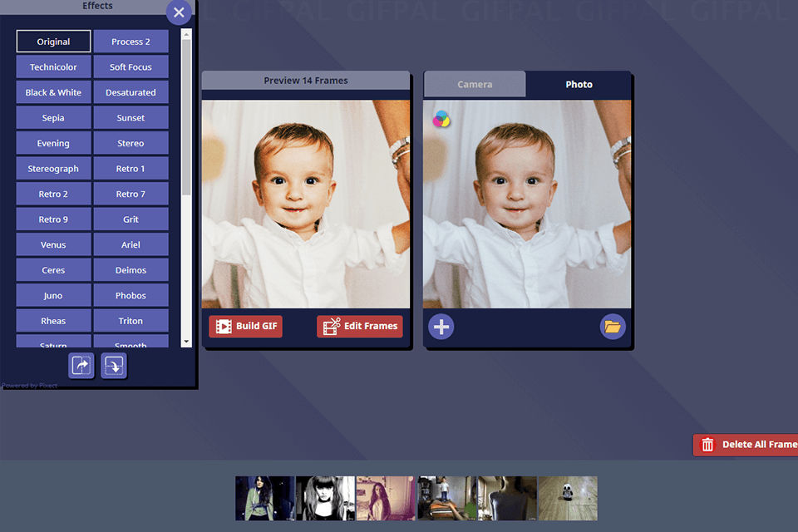Add current photo as frame with plus icon

coord(441,327)
